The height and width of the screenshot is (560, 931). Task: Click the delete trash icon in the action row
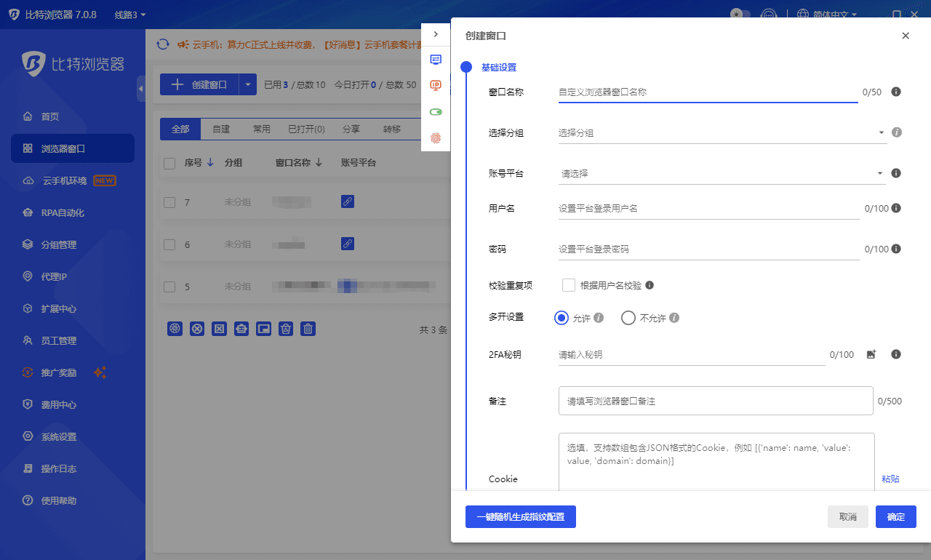pos(308,329)
